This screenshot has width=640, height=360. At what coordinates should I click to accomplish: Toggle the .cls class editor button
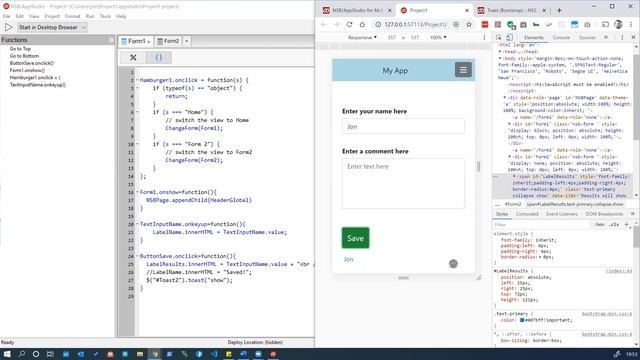[613, 225]
